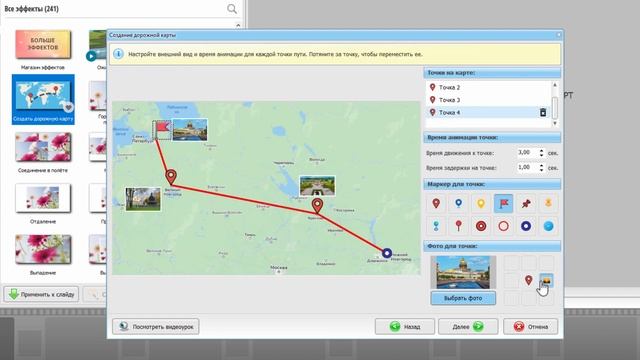640x360 pixels.
Task: Click 'Применить к слайду' button
Action: click(x=41, y=294)
